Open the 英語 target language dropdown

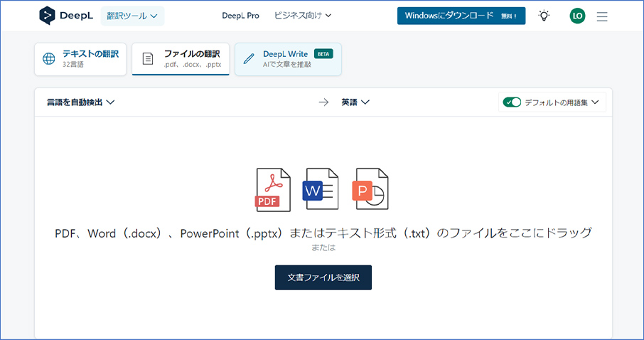tap(355, 102)
